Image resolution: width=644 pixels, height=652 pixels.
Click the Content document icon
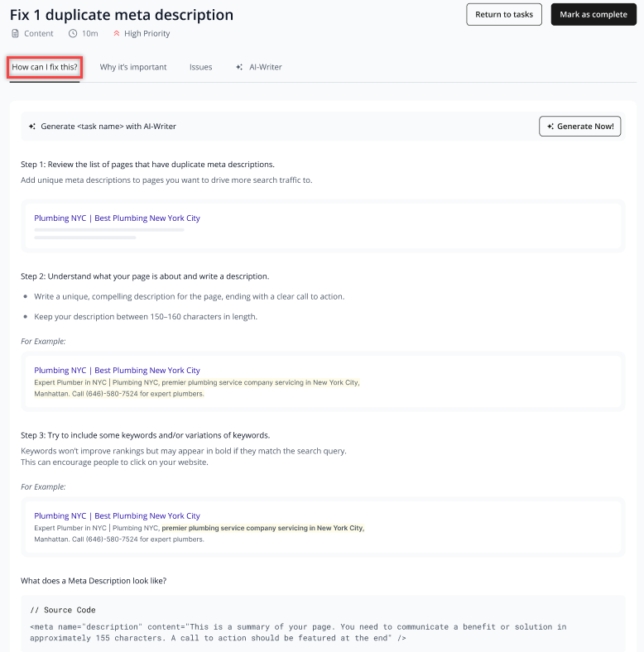15,34
